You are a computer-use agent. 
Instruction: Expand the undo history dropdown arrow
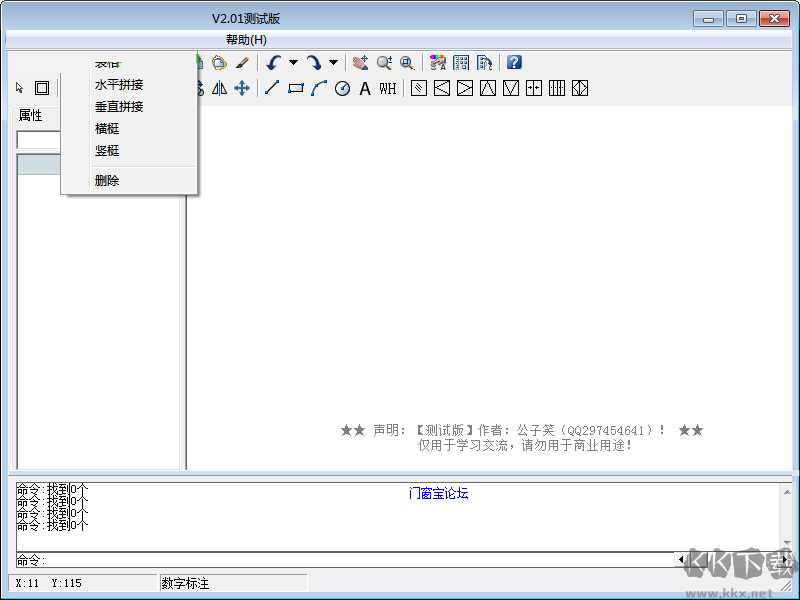tap(293, 63)
